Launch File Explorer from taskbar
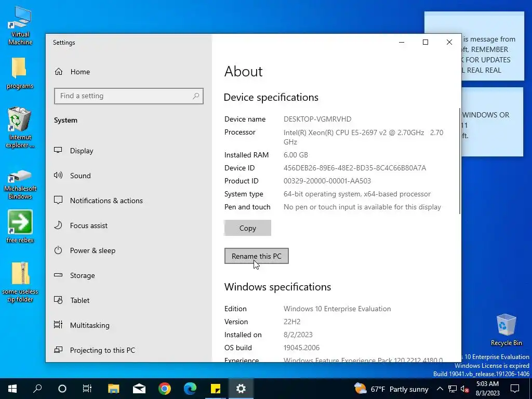532x399 pixels. click(x=114, y=389)
